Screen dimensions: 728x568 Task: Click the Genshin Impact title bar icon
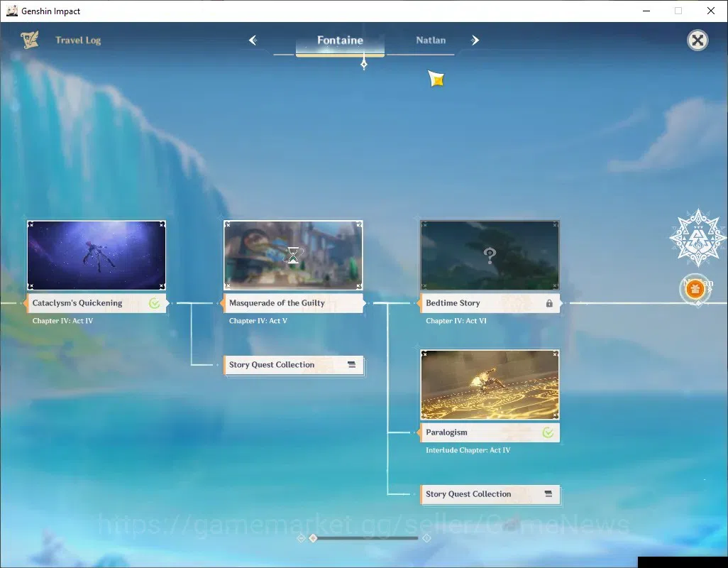tap(12, 11)
